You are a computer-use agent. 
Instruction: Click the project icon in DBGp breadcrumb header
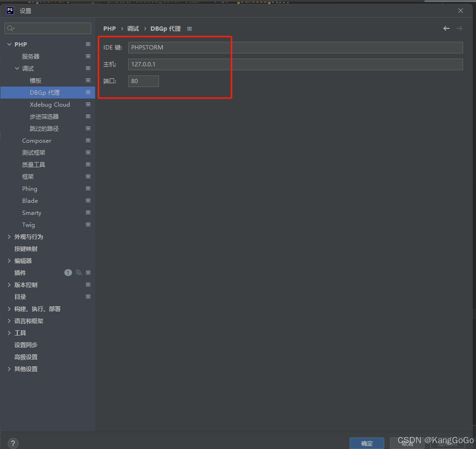click(189, 29)
